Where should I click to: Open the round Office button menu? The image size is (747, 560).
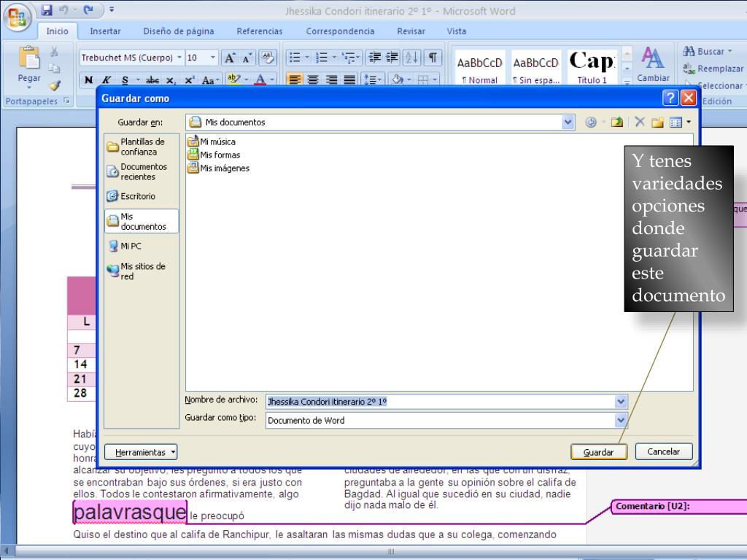pos(18,17)
